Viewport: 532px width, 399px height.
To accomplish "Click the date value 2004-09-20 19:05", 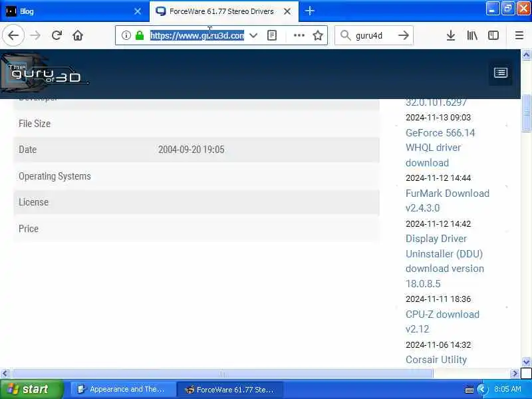I will coord(191,150).
